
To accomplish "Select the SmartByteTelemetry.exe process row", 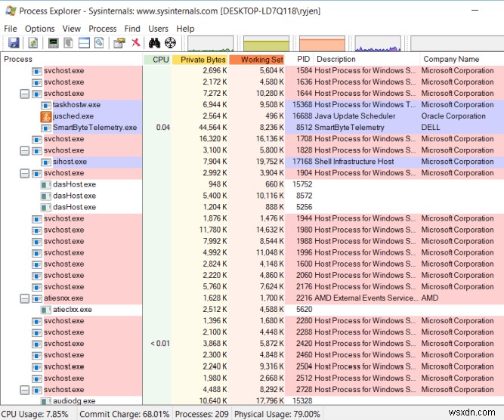I will coord(252,128).
